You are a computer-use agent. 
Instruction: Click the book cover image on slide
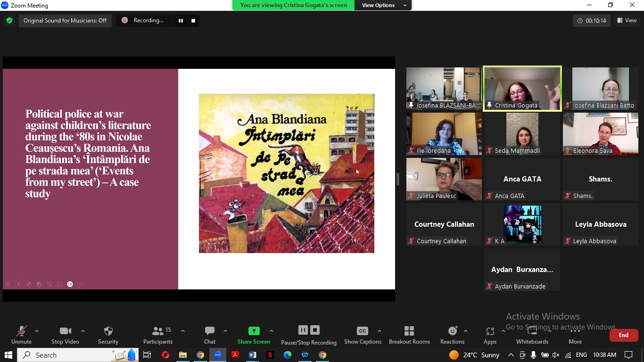287,173
